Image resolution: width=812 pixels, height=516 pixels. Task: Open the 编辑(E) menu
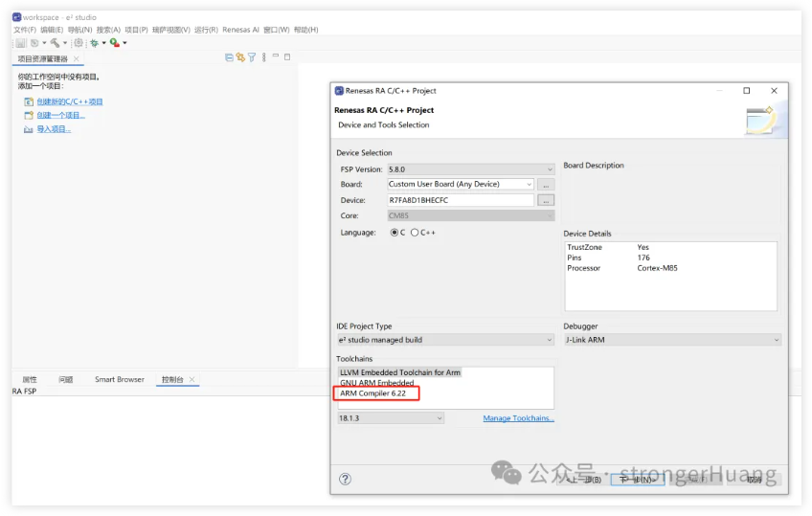52,30
